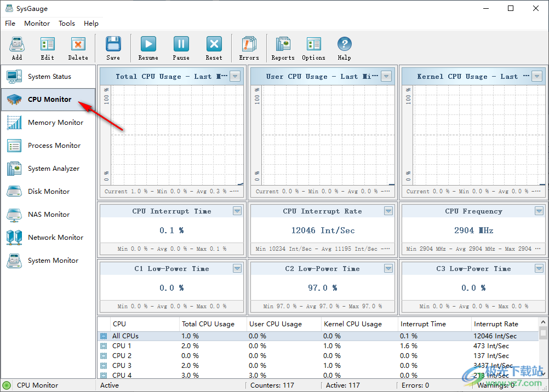Image resolution: width=549 pixels, height=392 pixels.
Task: Sort by Interrupt Time column header
Action: pos(434,324)
